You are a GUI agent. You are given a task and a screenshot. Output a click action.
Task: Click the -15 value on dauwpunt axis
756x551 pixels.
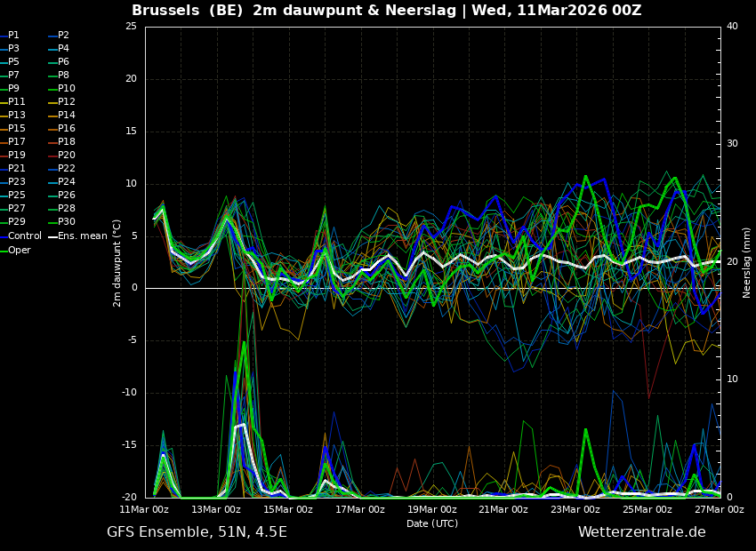[129, 445]
